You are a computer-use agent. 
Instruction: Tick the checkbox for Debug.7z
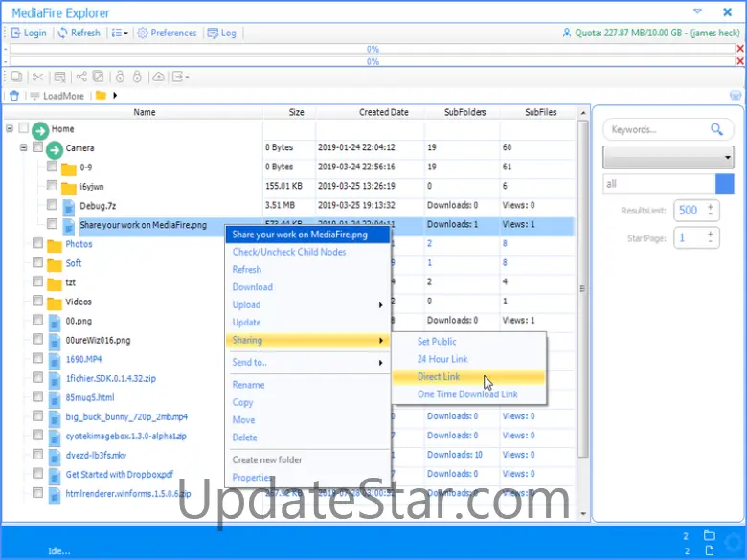click(53, 205)
